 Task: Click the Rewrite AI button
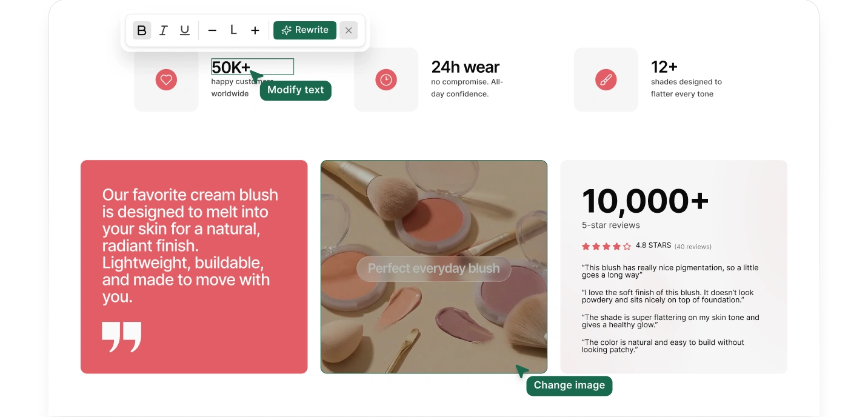click(305, 30)
